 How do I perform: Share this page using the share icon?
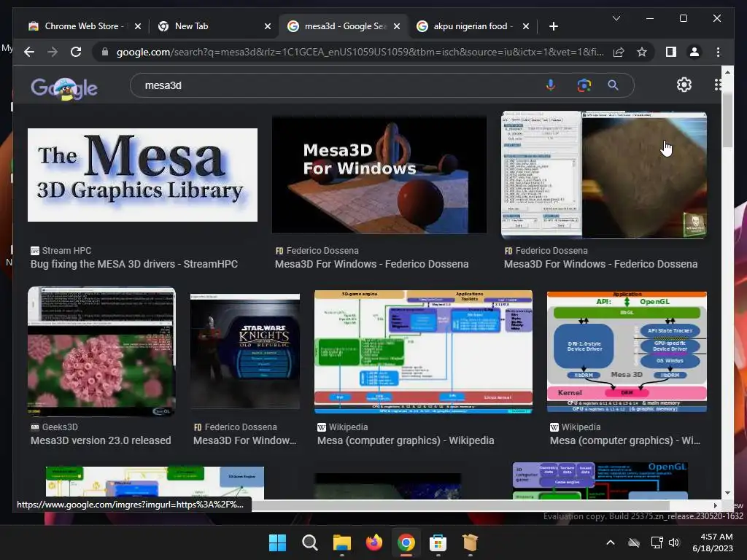click(x=619, y=52)
